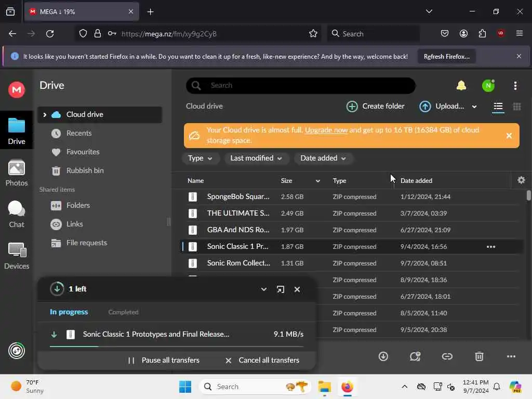Open Rubbish bin in sidebar
This screenshot has width=532, height=399.
click(x=100, y=170)
